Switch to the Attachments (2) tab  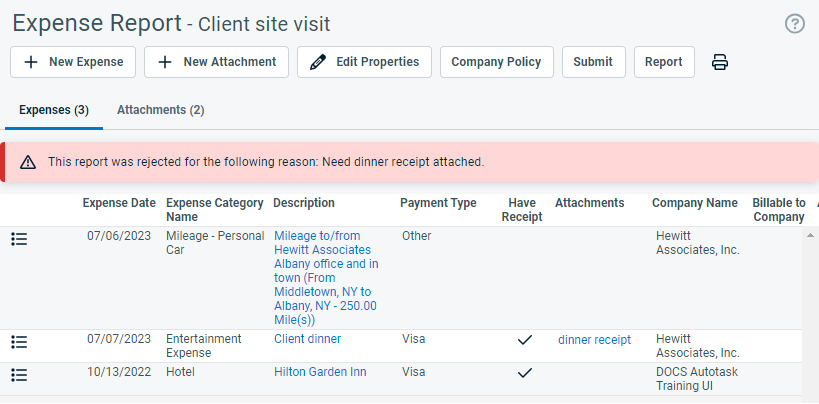pos(160,110)
